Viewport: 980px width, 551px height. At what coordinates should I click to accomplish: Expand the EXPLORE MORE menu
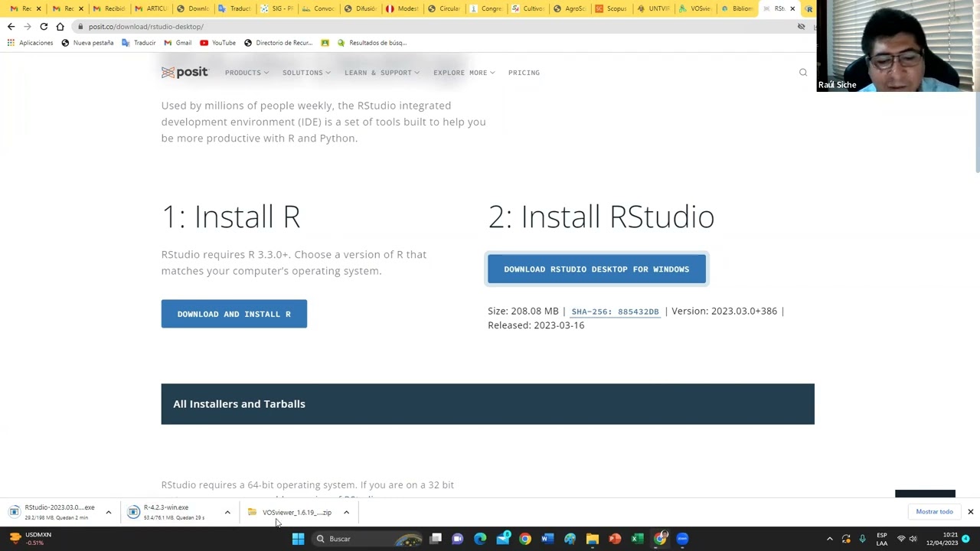pyautogui.click(x=464, y=73)
